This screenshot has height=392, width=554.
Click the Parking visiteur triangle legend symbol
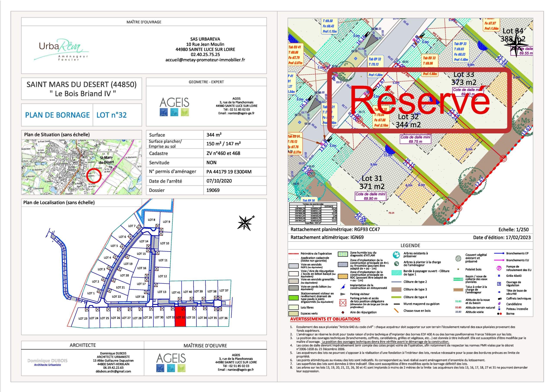(342, 294)
